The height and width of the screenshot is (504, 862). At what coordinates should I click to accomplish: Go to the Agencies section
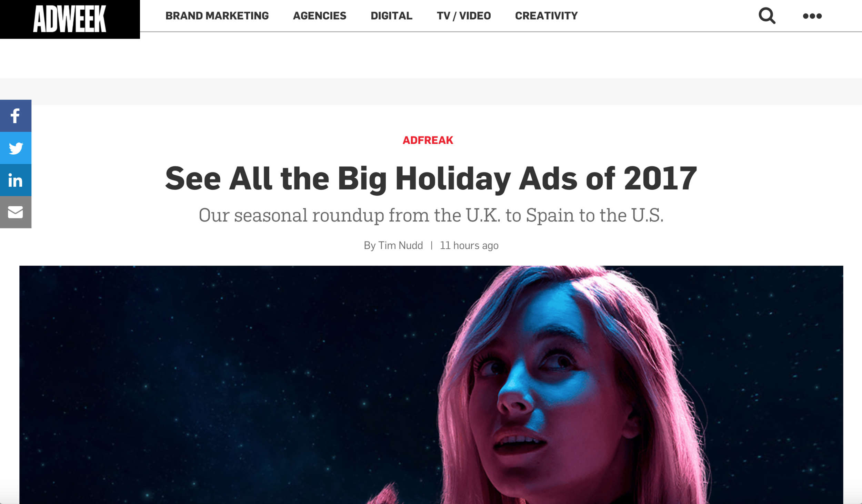319,16
